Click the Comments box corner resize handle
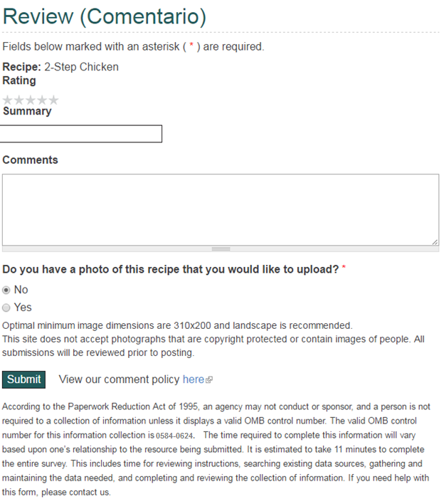Screen dimensions: 444x504 click(435, 242)
